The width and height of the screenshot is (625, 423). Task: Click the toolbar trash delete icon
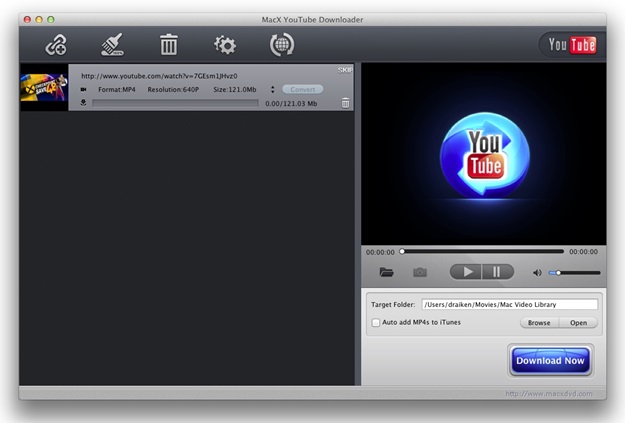(x=169, y=45)
